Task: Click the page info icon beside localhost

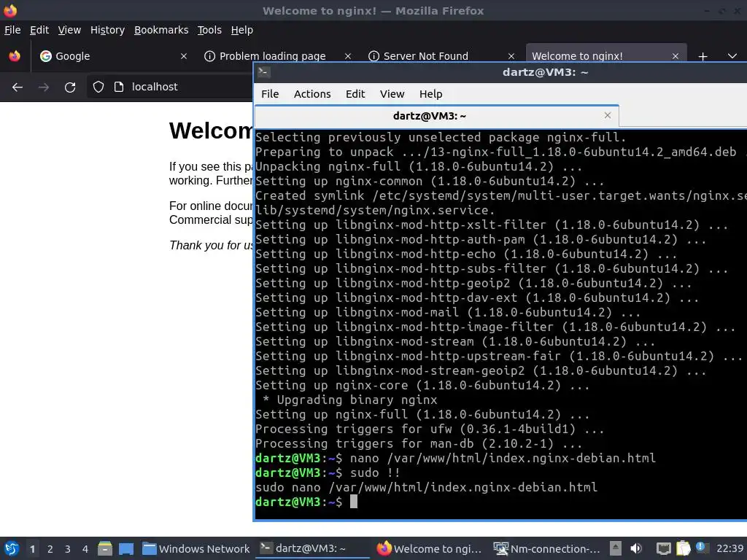Action: coord(119,87)
